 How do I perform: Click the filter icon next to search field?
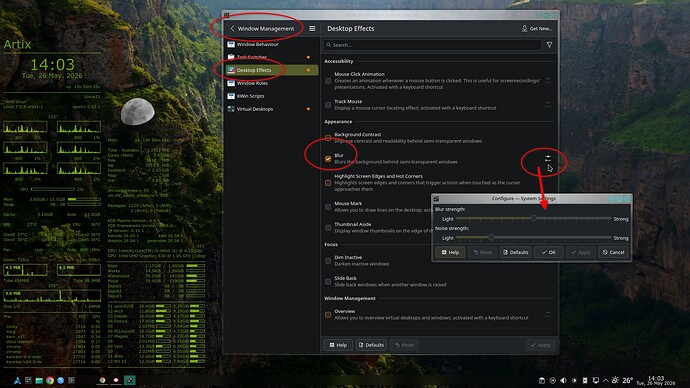549,45
